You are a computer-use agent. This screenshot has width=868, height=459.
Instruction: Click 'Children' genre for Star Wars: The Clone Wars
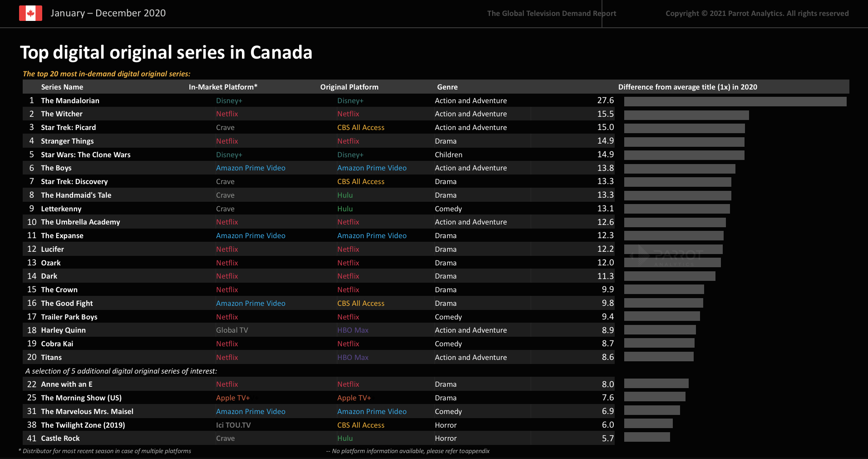pos(449,155)
